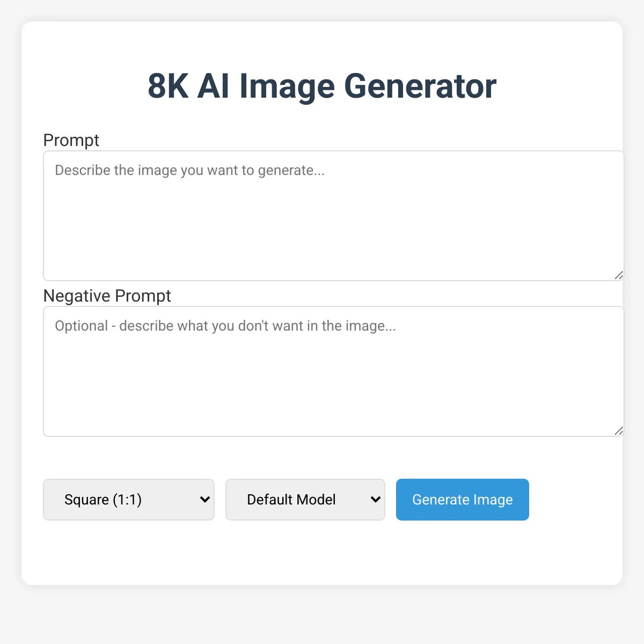Viewport: 644px width, 644px height.
Task: Select the "Default Model" text in the selector
Action: click(291, 500)
